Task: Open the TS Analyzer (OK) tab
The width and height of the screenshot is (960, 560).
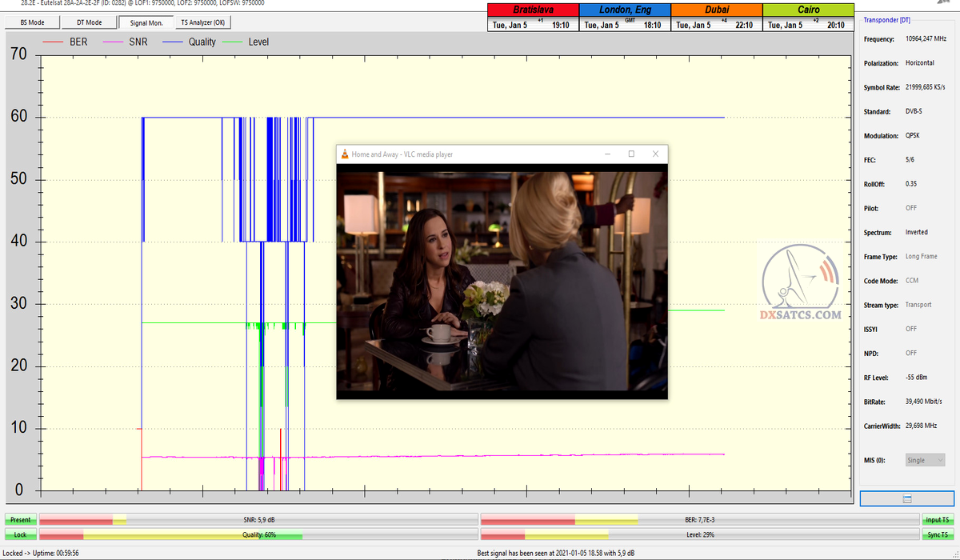Action: 202,22
